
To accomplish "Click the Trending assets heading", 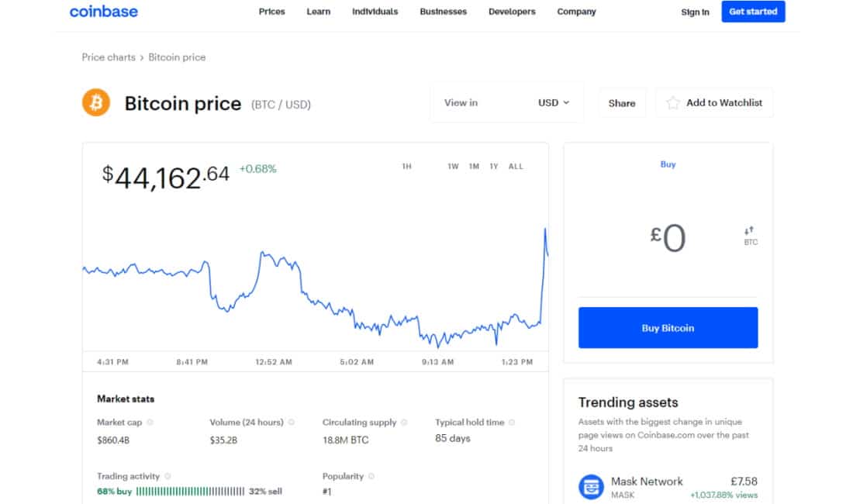I will pyautogui.click(x=628, y=402).
